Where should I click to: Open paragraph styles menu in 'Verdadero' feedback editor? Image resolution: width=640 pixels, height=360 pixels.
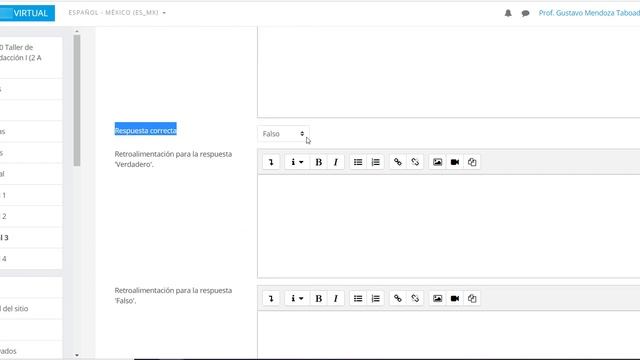pyautogui.click(x=297, y=162)
